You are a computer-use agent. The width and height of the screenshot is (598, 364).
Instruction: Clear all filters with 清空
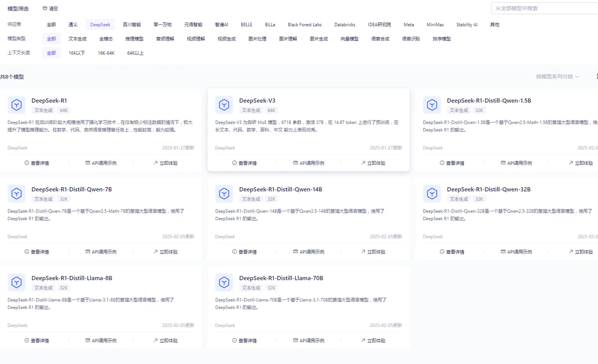(x=50, y=9)
